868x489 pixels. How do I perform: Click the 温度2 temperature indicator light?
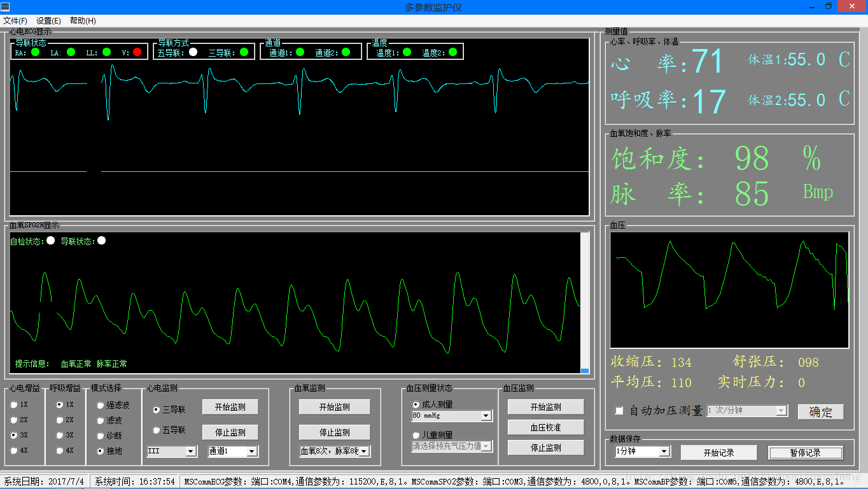point(452,52)
